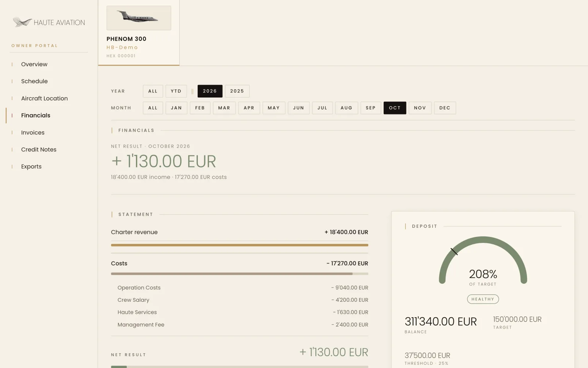Open the Invoices section

(33, 132)
